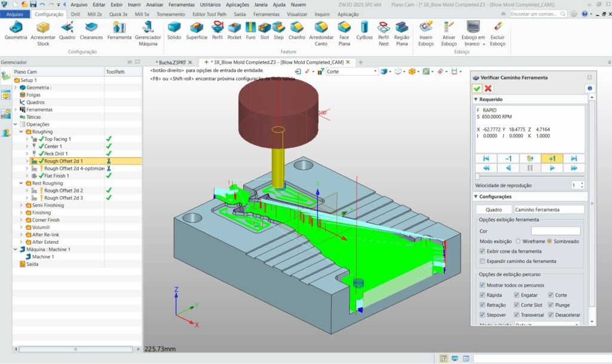Open the Utilitários menu
The height and width of the screenshot is (364, 612).
coord(210,5)
